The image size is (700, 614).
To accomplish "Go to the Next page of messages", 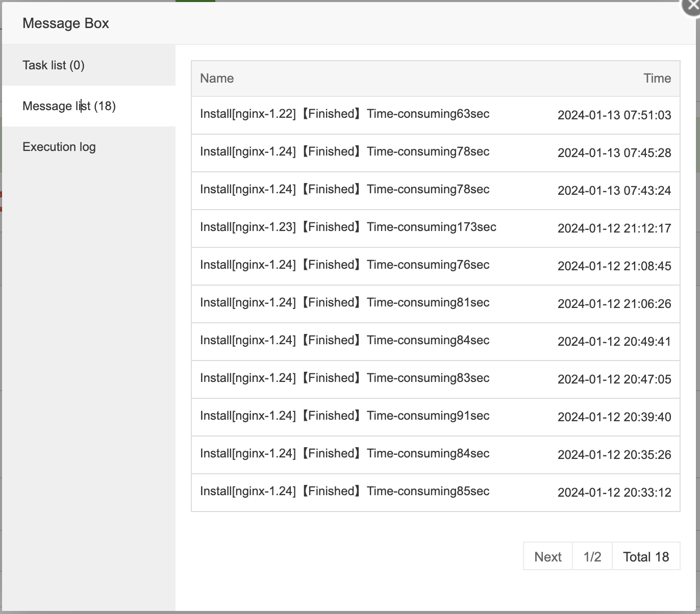I will click(547, 556).
